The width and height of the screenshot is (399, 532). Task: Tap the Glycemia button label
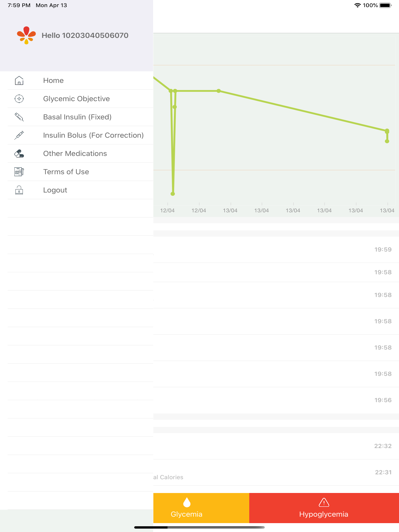point(186,514)
